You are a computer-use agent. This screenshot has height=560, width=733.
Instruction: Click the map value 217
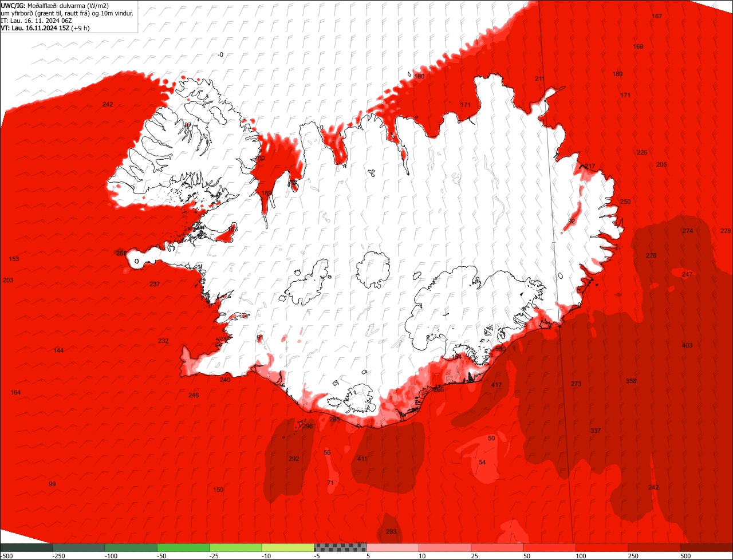click(x=590, y=167)
